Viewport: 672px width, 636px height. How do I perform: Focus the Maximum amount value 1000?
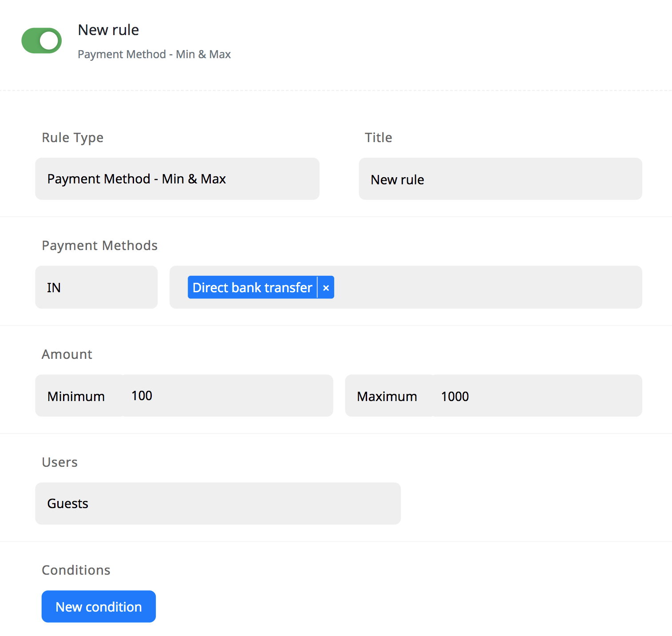click(x=536, y=396)
